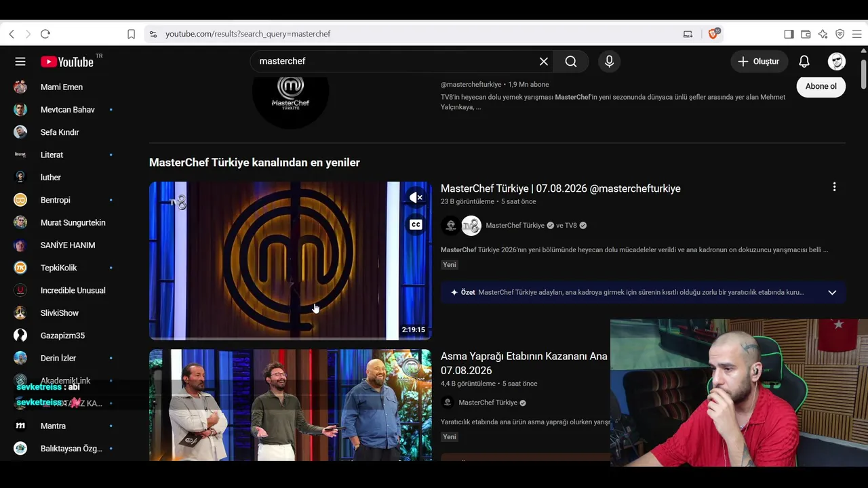Reload the YouTube results page

(x=45, y=34)
